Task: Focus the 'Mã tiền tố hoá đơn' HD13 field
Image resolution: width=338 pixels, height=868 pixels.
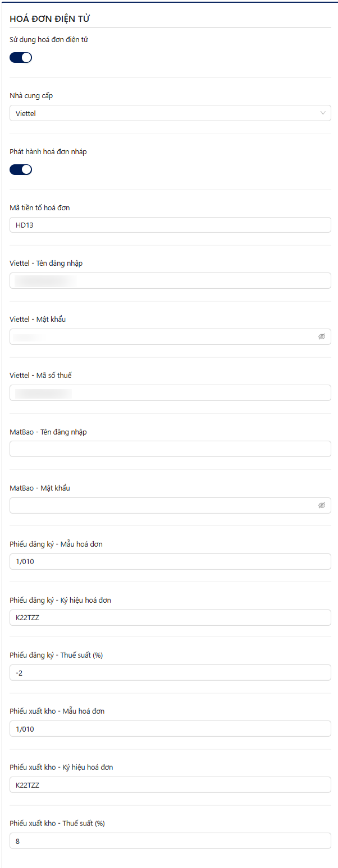Action: tap(170, 225)
